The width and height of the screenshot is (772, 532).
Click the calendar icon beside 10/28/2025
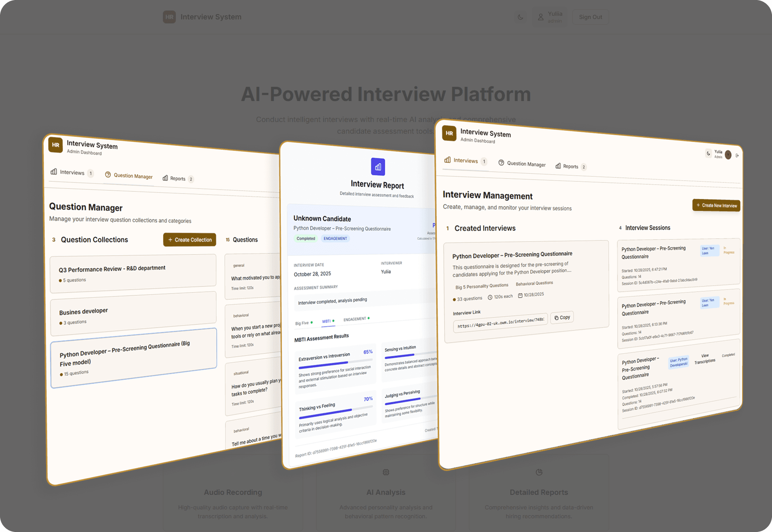(x=520, y=295)
